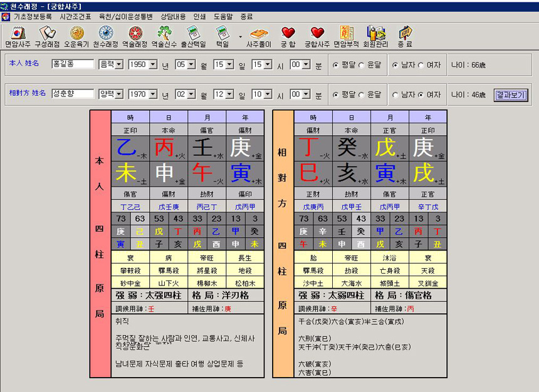This screenshot has height=392, width=539.
Task: Open the 기초정보등록 menu
Action: point(33,17)
